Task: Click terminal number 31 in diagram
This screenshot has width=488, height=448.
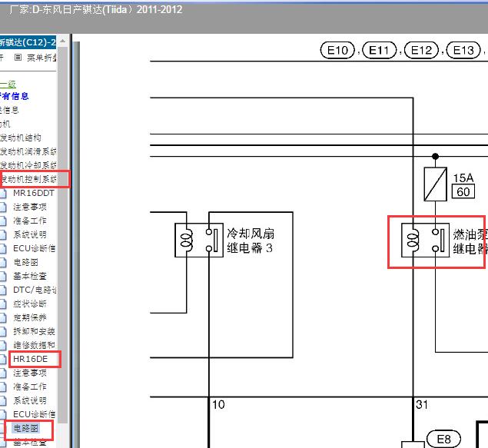Action: click(x=422, y=404)
